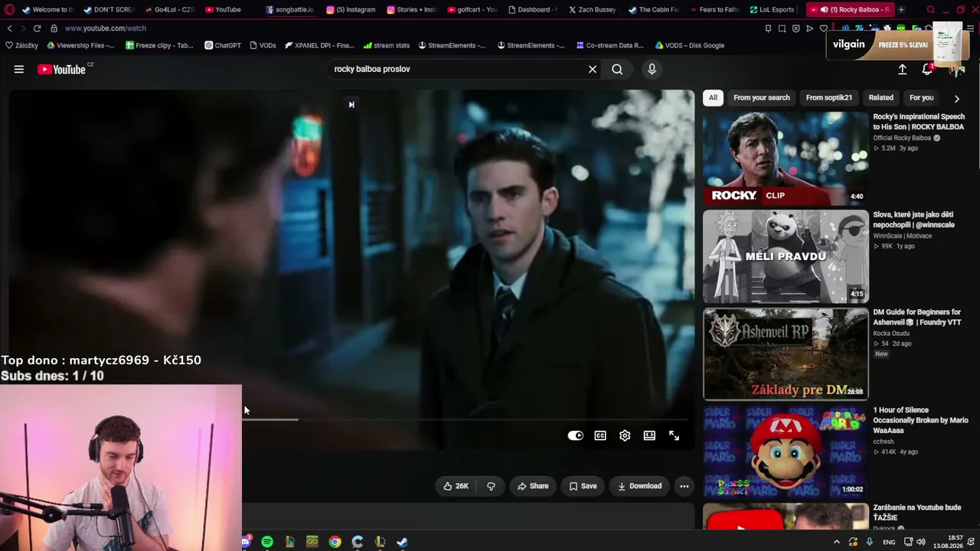
Task: Switch to the LoL Esports browser tab
Action: [x=773, y=10]
